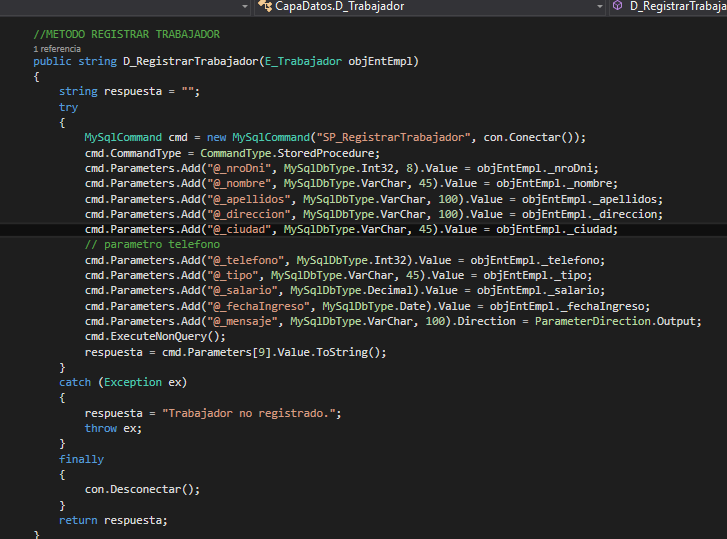This screenshot has width=727, height=539.
Task: Click D_RegistrarTrabajador in the method signature
Action: (191, 61)
